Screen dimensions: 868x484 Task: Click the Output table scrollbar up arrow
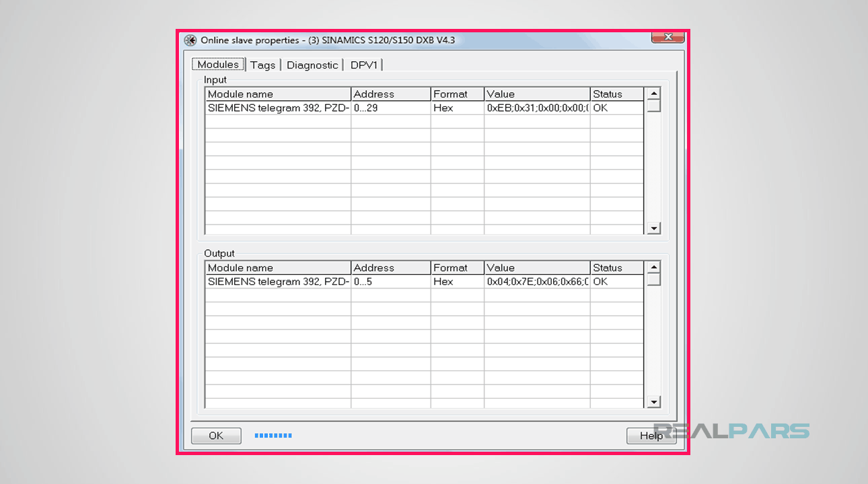coord(653,267)
